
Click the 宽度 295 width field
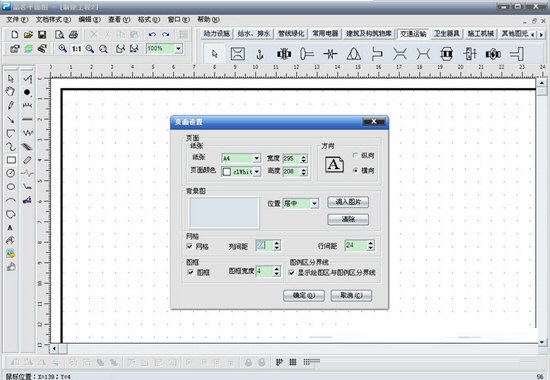pyautogui.click(x=291, y=159)
